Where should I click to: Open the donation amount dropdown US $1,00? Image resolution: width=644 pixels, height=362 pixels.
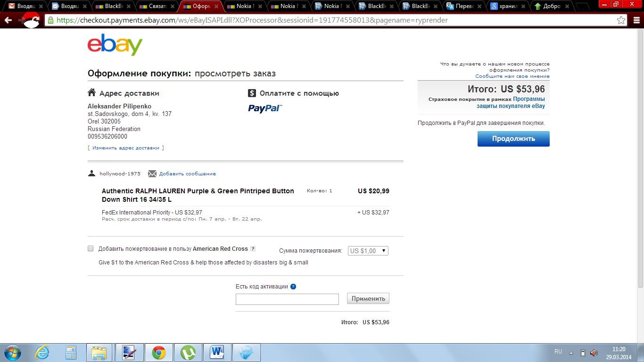368,251
